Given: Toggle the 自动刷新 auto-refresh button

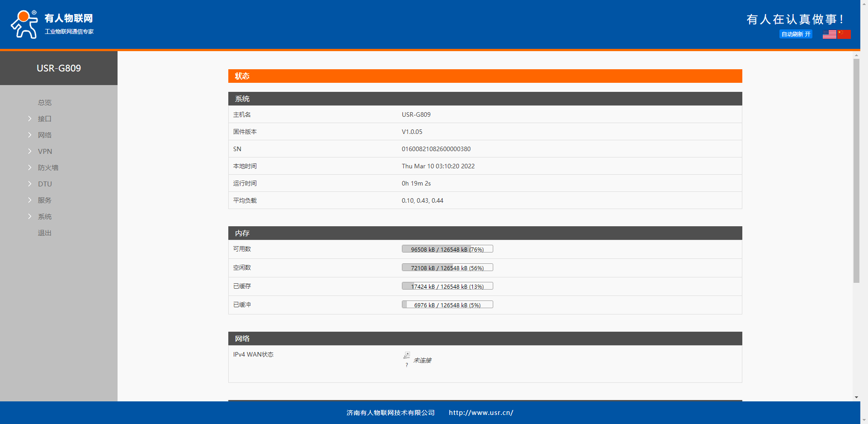Looking at the screenshot, I should (796, 34).
